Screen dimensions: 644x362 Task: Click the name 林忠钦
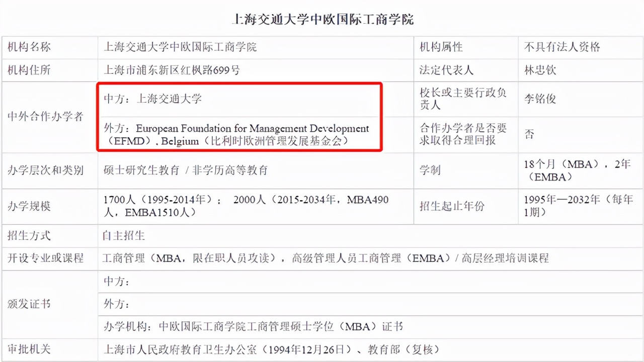pos(540,70)
